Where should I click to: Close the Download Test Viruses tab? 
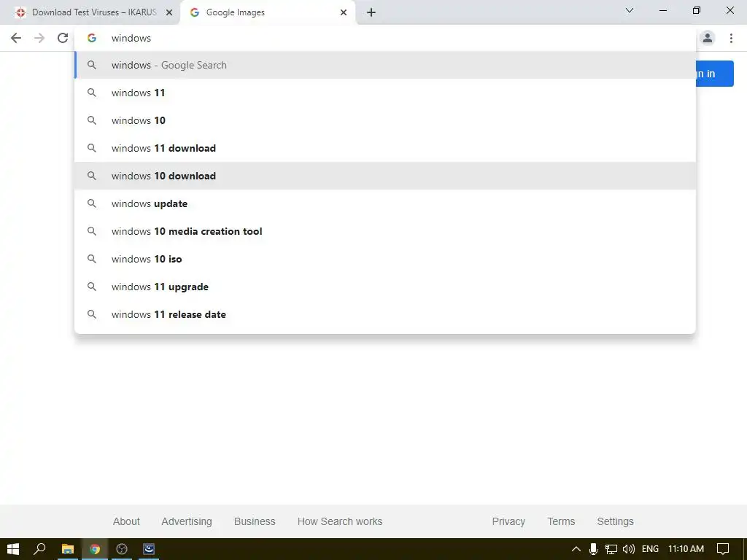[169, 12]
